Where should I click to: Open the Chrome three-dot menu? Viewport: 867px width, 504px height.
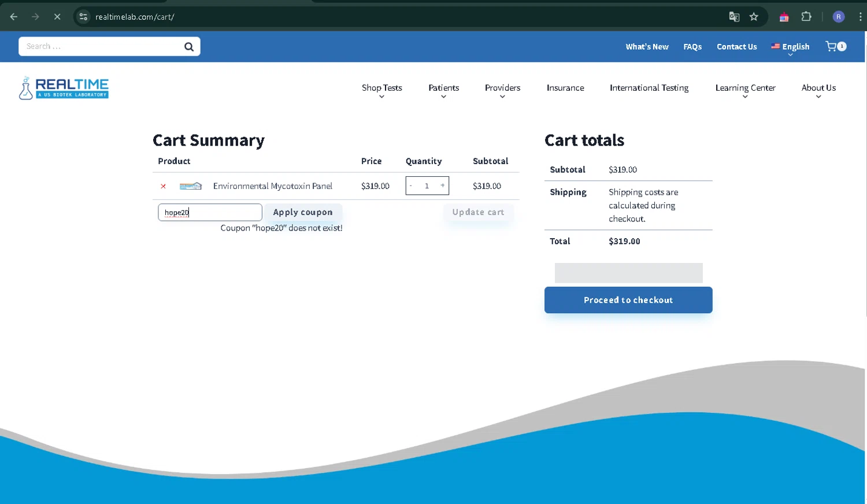pyautogui.click(x=861, y=17)
